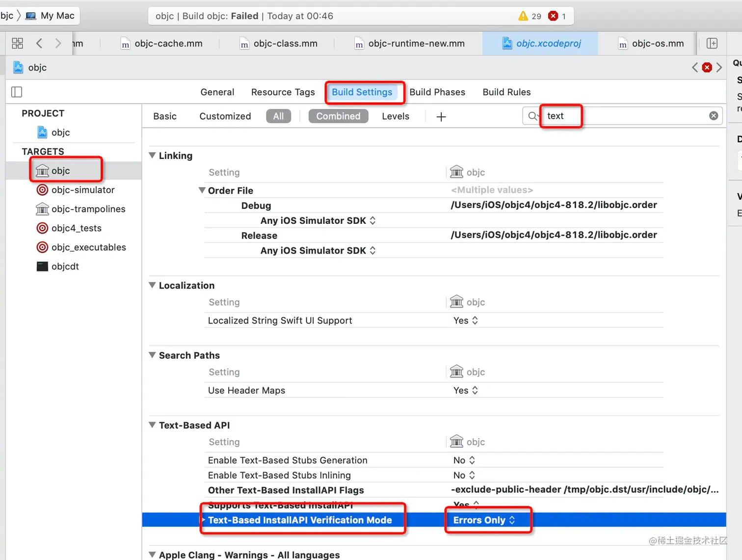Collapse the Search Paths section

(152, 355)
